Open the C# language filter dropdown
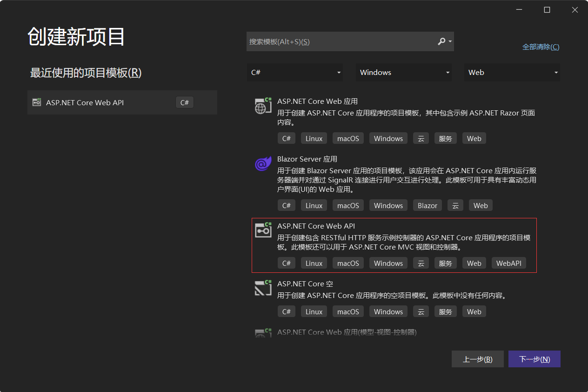 click(295, 72)
